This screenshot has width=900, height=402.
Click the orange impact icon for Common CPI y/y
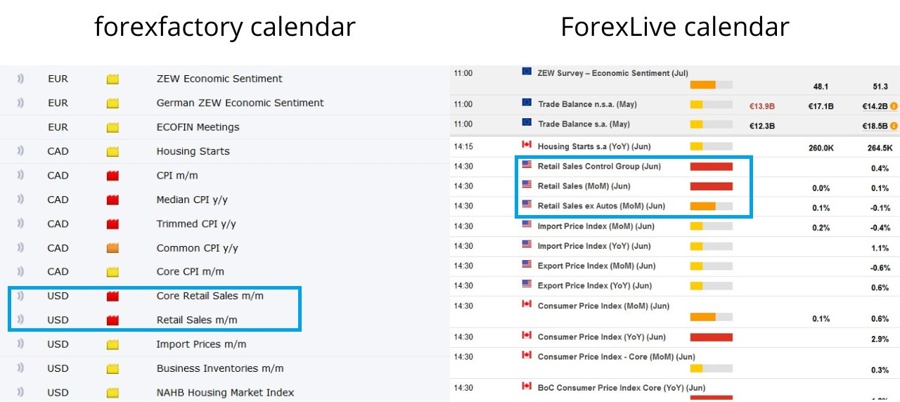point(113,248)
